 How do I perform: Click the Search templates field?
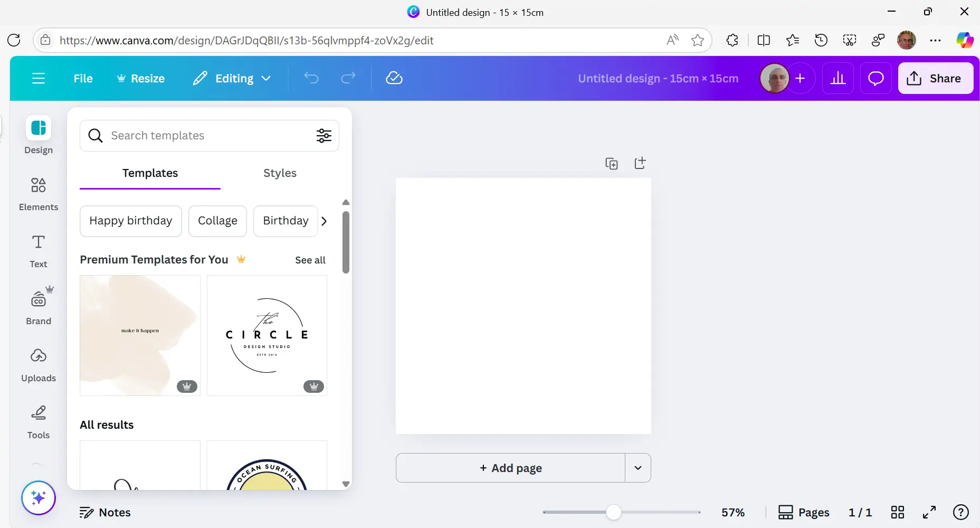(210, 136)
